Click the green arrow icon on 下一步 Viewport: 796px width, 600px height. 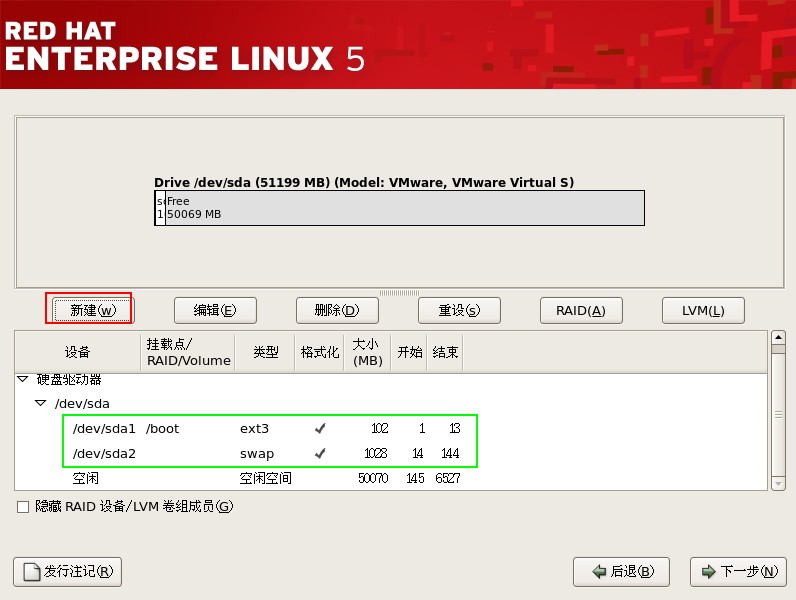pyautogui.click(x=708, y=572)
